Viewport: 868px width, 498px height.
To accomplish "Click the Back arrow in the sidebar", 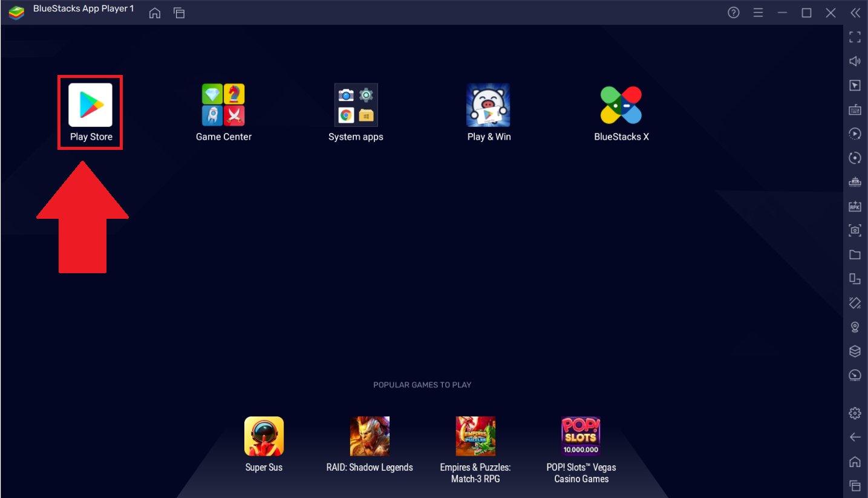I will 855,437.
